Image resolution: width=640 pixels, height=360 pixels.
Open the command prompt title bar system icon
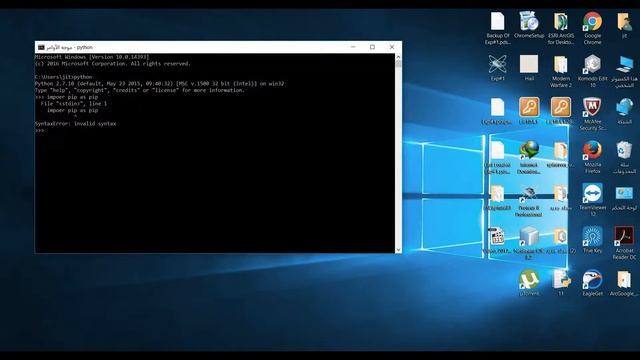click(x=41, y=47)
